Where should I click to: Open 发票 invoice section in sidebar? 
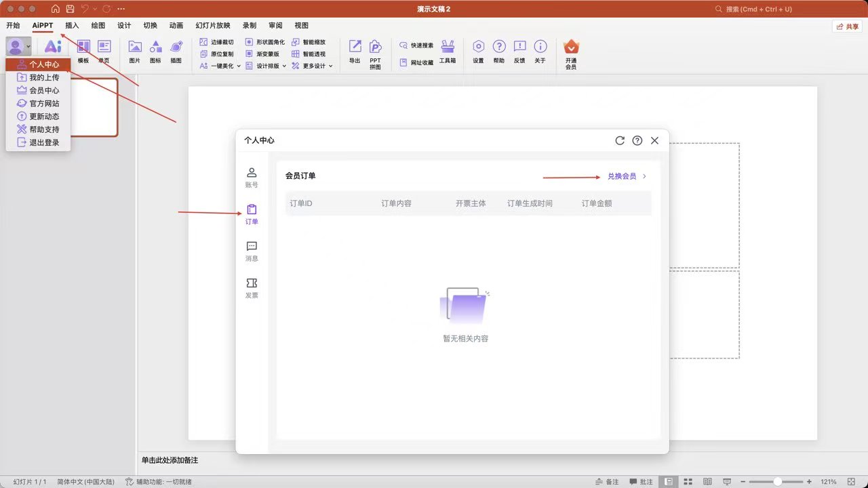pyautogui.click(x=252, y=288)
